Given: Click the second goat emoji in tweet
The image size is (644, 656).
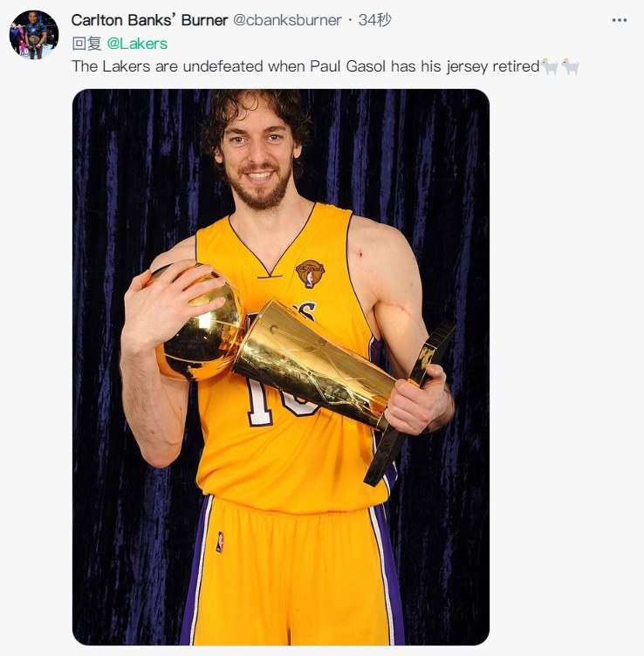Looking at the screenshot, I should coord(570,66).
